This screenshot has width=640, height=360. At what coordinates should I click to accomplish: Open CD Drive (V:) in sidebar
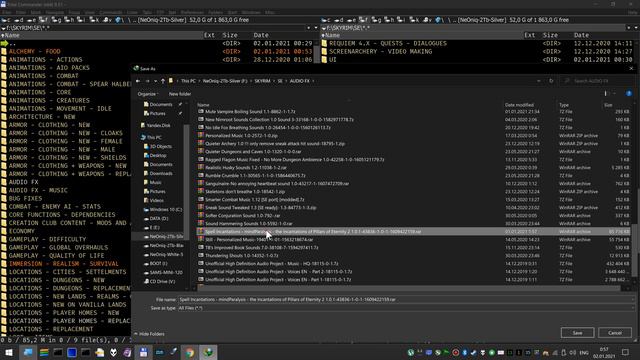click(162, 281)
